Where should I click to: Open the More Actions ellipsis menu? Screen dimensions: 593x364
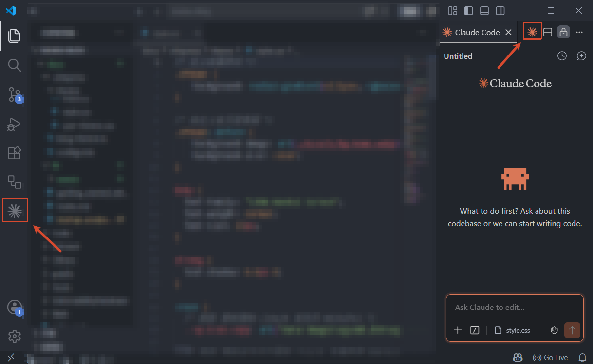pos(579,32)
